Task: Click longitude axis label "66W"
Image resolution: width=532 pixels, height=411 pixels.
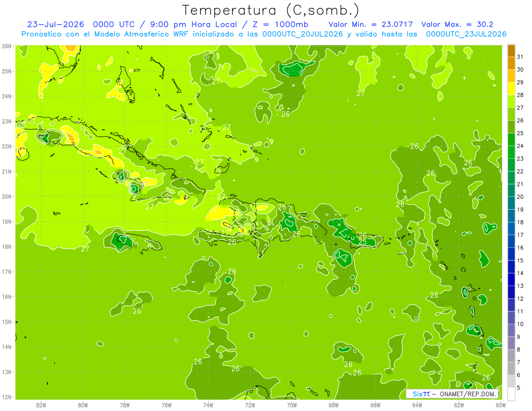Action: point(375,404)
